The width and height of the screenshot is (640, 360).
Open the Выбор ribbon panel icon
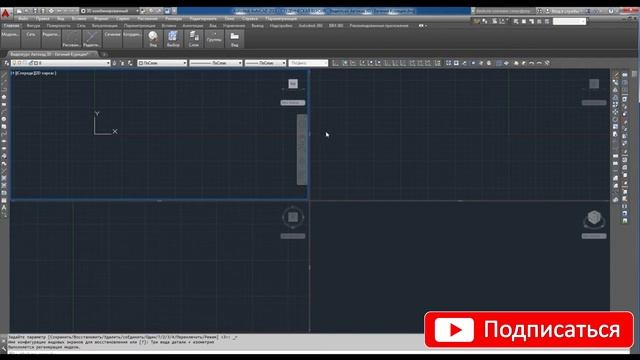173,39
